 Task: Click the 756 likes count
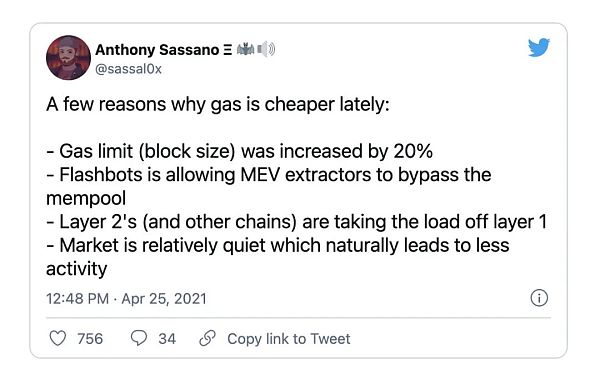[x=90, y=339]
